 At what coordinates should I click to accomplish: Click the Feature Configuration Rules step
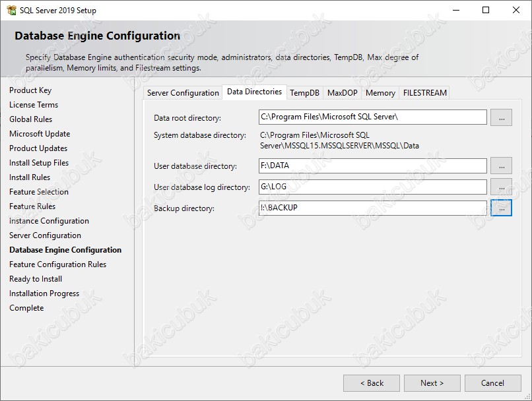tap(57, 264)
